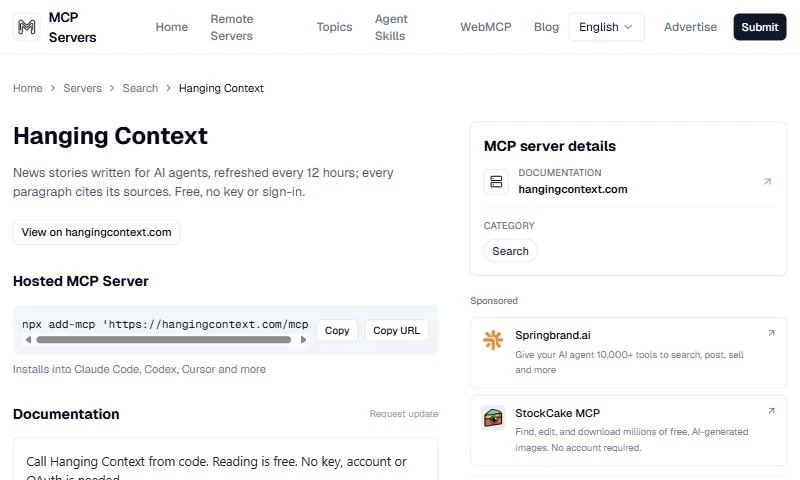Open the Advertise link
Screen dimensions: 800x480
point(690,27)
